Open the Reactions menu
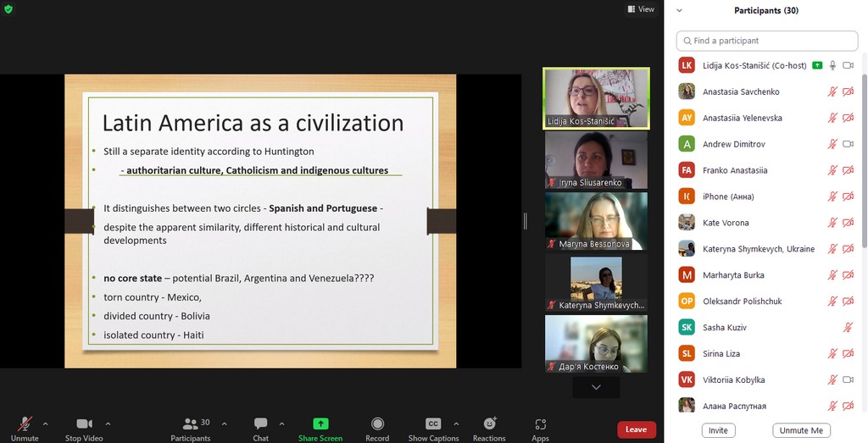Image resolution: width=868 pixels, height=443 pixels. coord(489,424)
